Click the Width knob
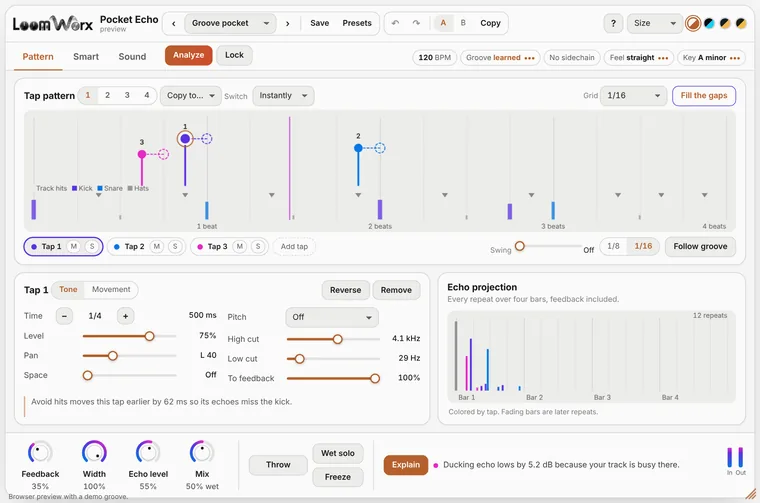760x503 pixels. (94, 453)
